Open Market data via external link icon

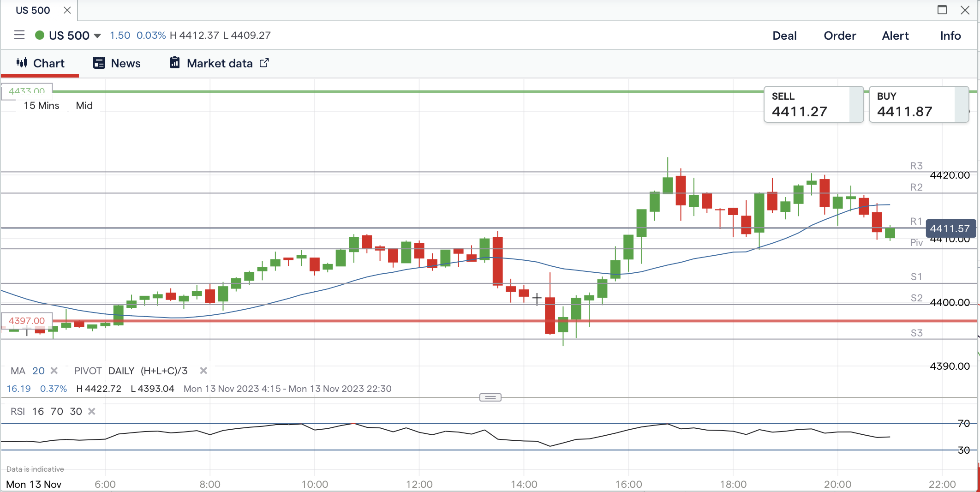pos(264,63)
